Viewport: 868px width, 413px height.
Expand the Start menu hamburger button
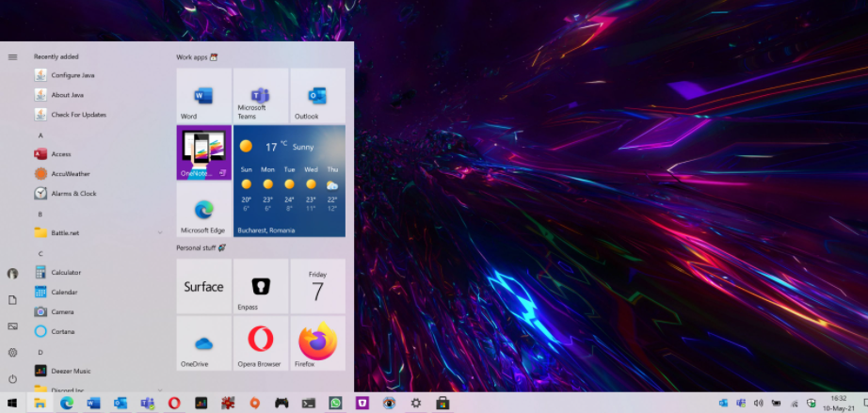click(x=13, y=56)
